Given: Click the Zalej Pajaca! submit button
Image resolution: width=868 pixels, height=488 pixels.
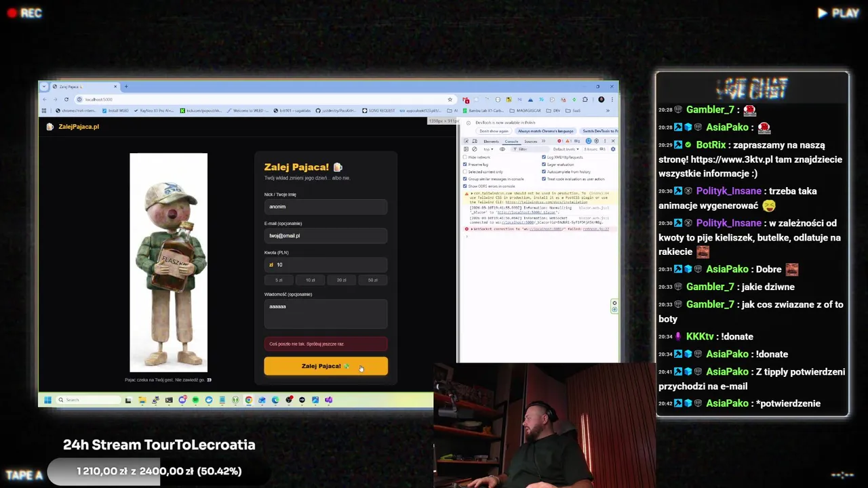Looking at the screenshot, I should 325,366.
